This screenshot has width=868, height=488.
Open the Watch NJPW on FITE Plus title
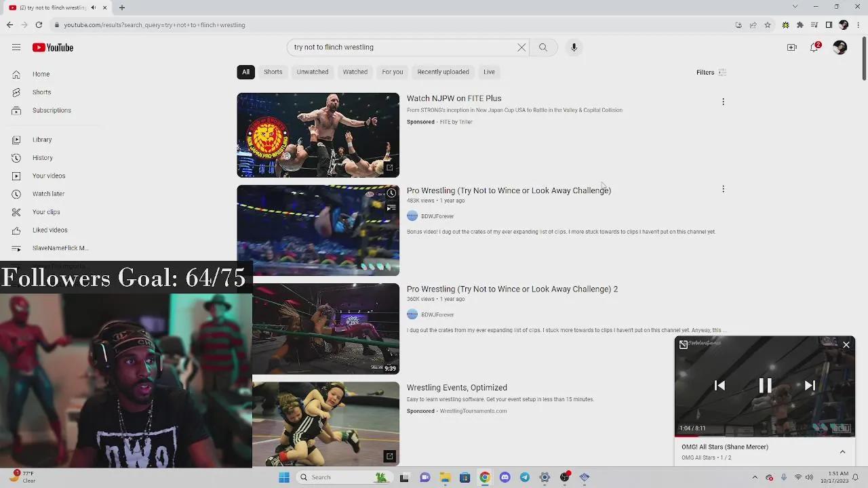(x=454, y=99)
